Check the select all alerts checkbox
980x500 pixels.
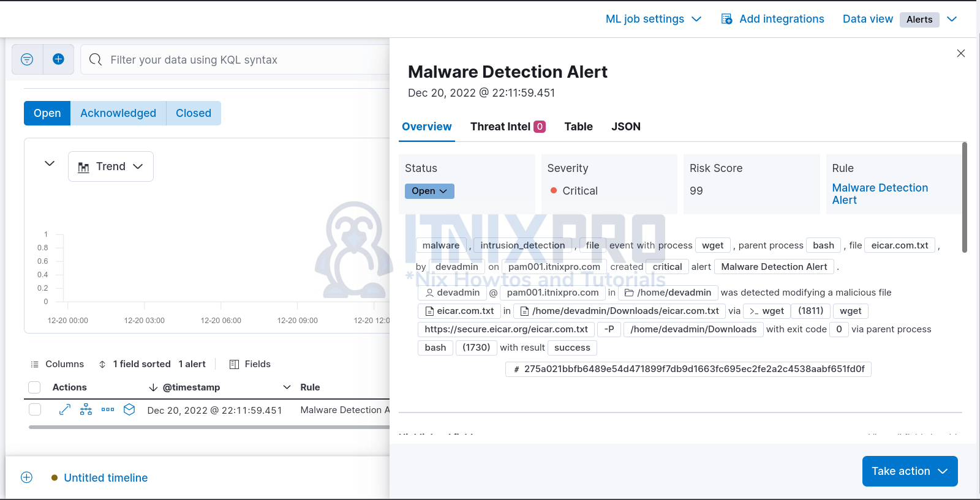[35, 387]
